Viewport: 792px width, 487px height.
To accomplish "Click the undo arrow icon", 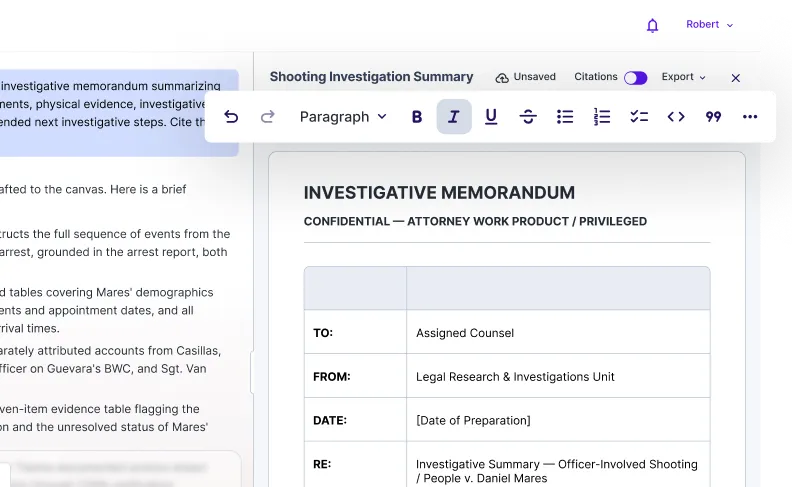I will [x=231, y=117].
